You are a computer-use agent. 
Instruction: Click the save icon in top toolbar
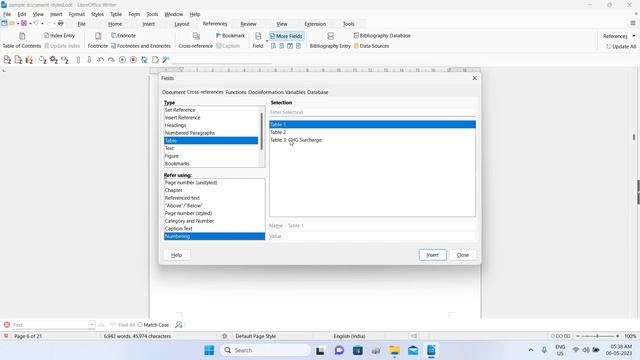coord(24,24)
